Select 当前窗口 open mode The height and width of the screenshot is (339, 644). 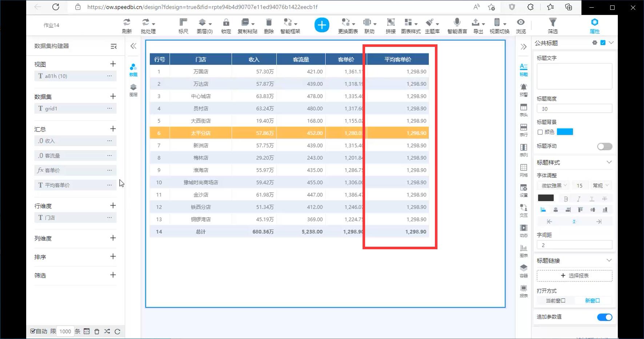[555, 301]
